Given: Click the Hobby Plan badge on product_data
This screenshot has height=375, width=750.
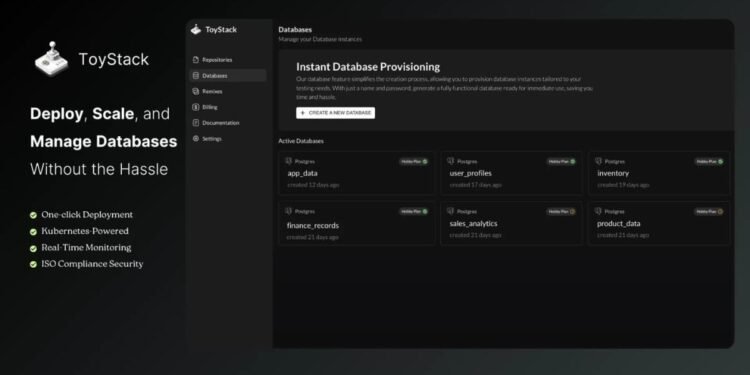Looking at the screenshot, I should pyautogui.click(x=709, y=211).
